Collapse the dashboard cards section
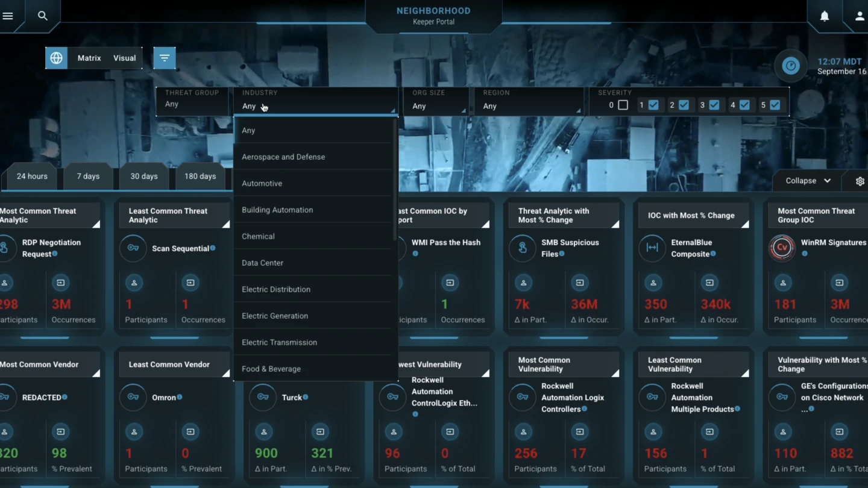Screen dimensions: 868x488 coord(808,181)
